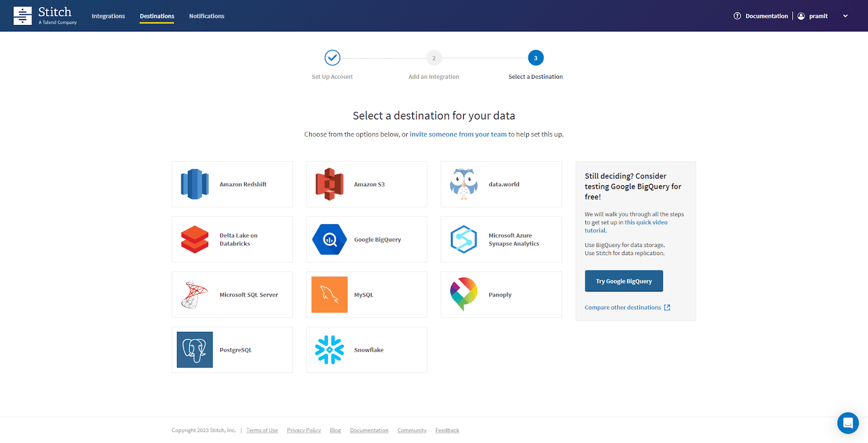Select the Delta Lake on Databricks icon
The height and width of the screenshot is (443, 868).
(195, 239)
